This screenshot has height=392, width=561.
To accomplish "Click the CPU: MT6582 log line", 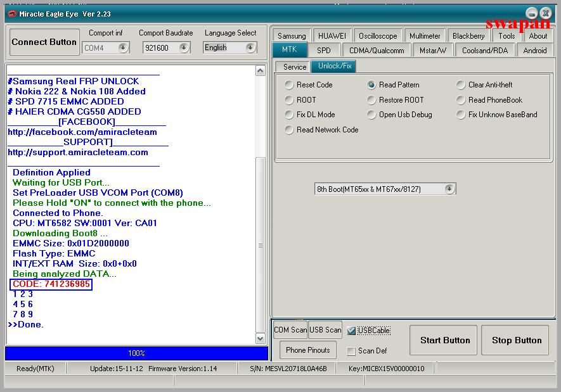I will click(85, 224).
